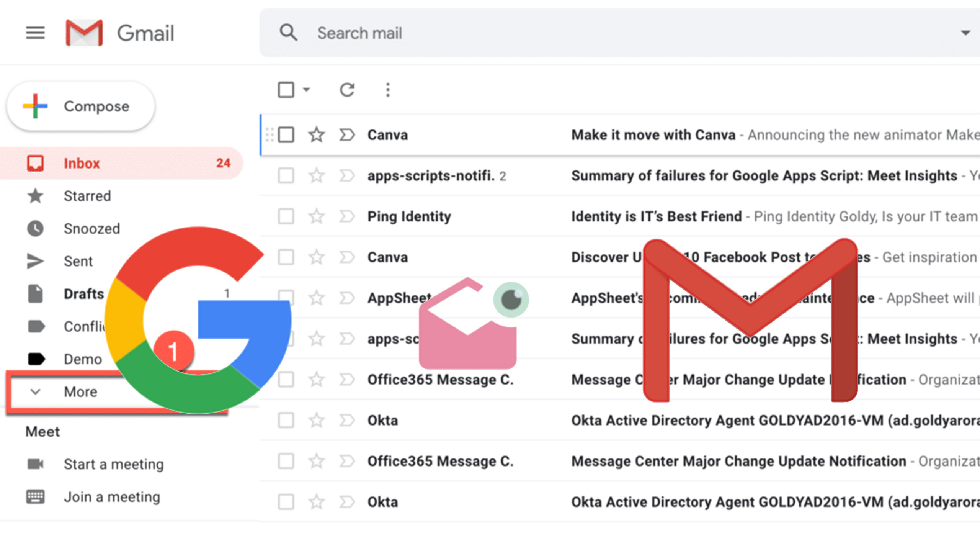Open Identity is IT's Best Friend email
980x560 pixels.
620,216
